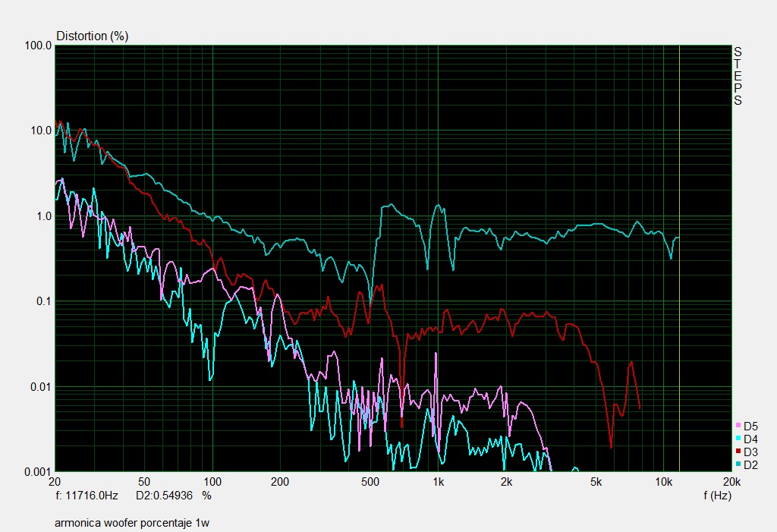This screenshot has height=532, width=777.
Task: Click the 1k frequency axis label
Action: (438, 482)
